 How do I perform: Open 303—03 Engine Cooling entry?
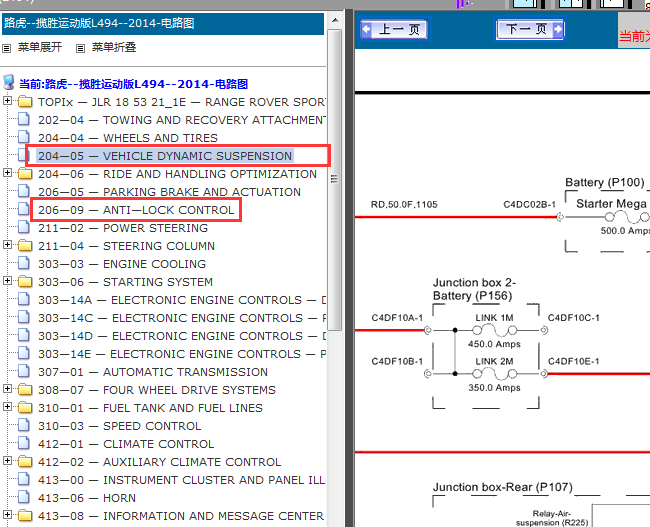coord(122,264)
